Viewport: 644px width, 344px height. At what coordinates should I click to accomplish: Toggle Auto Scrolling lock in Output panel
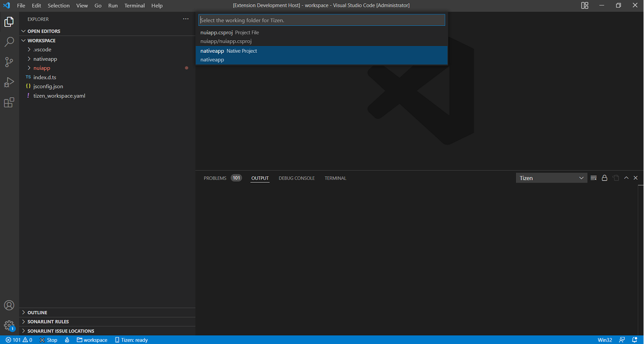tap(604, 178)
